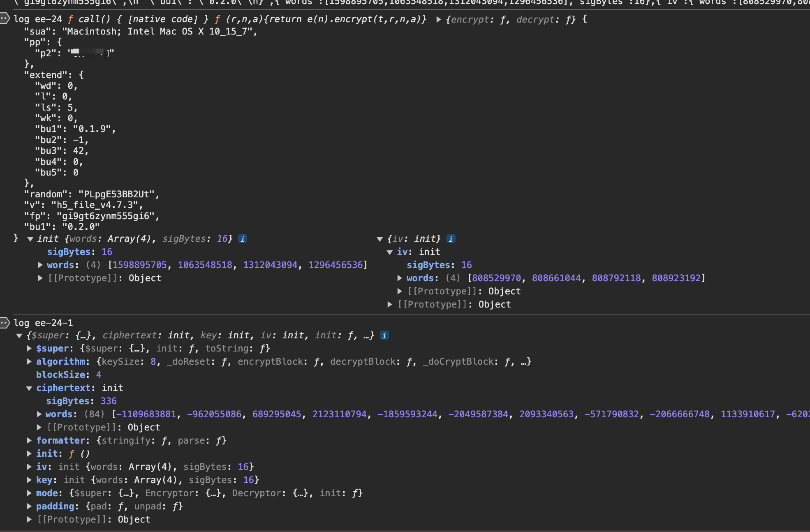Collapse the ciphertext: init property
Screen dimensions: 810x532
click(x=29, y=389)
